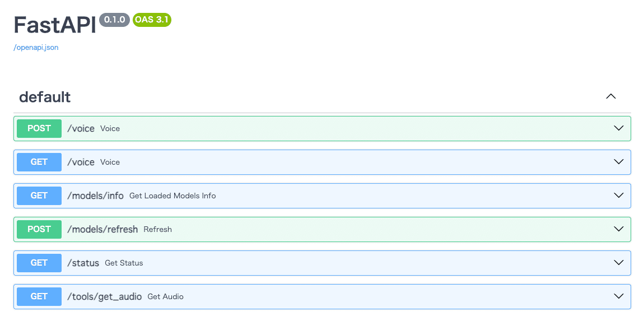The image size is (644, 330).
Task: Open the /openapi.json link
Action: [x=36, y=47]
